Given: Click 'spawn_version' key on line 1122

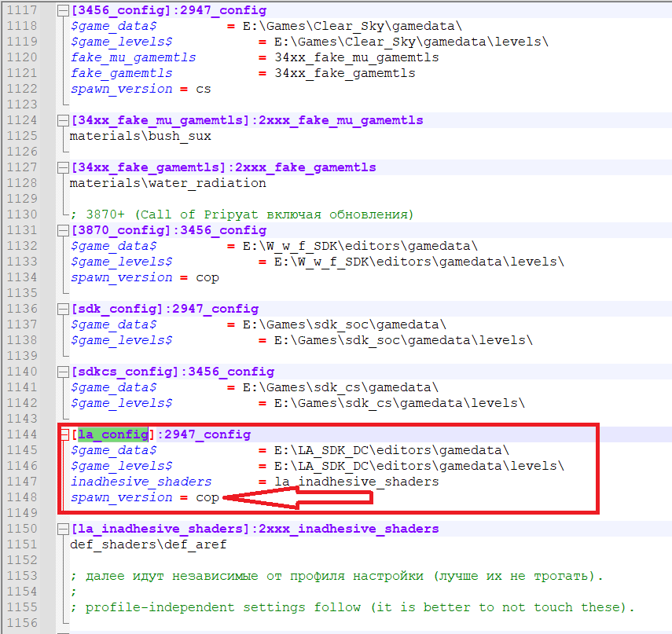Looking at the screenshot, I should (122, 89).
